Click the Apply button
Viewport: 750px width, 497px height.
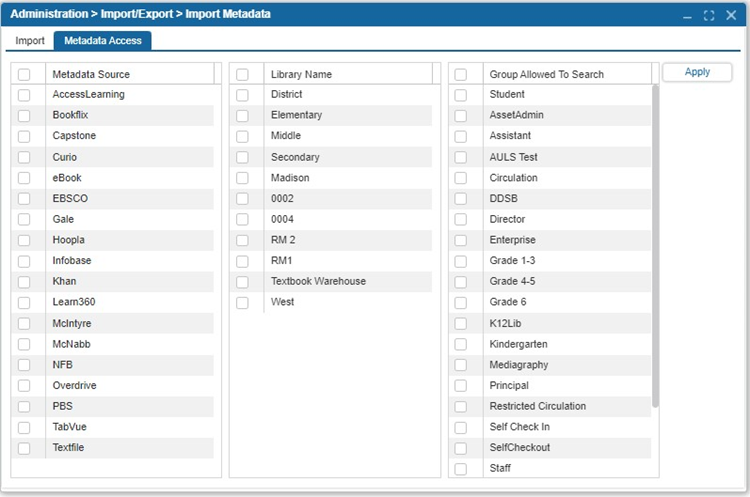[x=697, y=72]
